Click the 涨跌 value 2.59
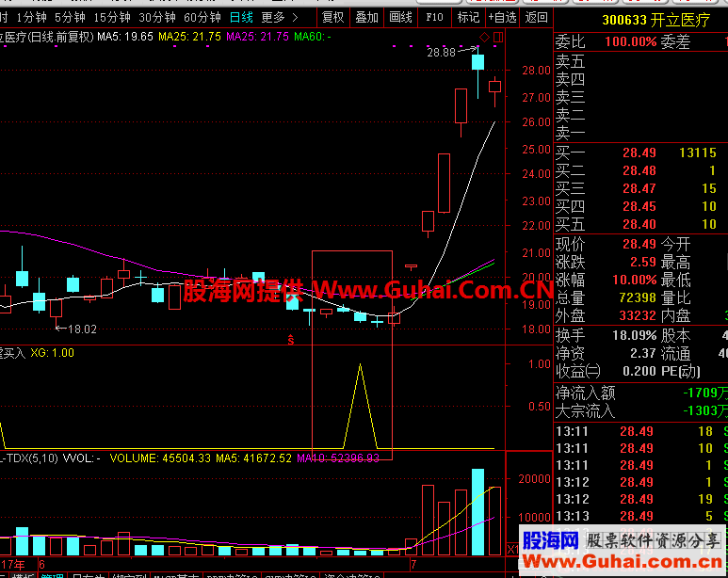This screenshot has width=728, height=578. point(643,262)
